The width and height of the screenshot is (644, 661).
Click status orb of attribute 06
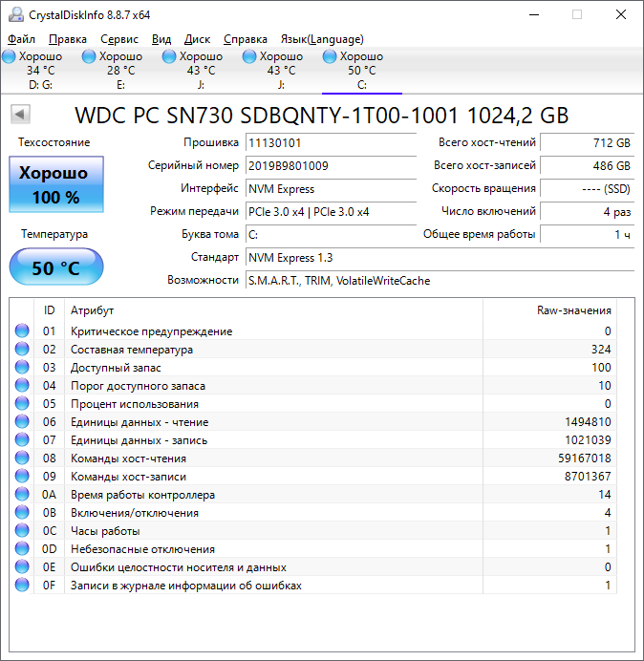(x=22, y=421)
